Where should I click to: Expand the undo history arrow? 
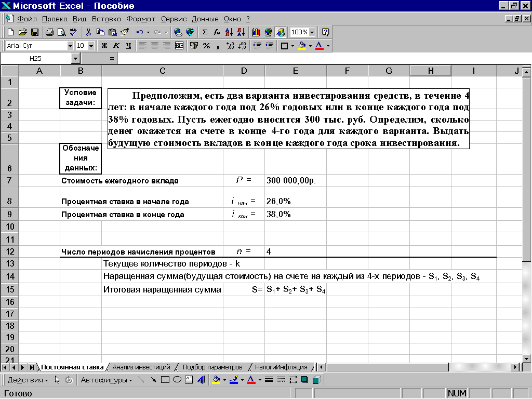pos(148,32)
